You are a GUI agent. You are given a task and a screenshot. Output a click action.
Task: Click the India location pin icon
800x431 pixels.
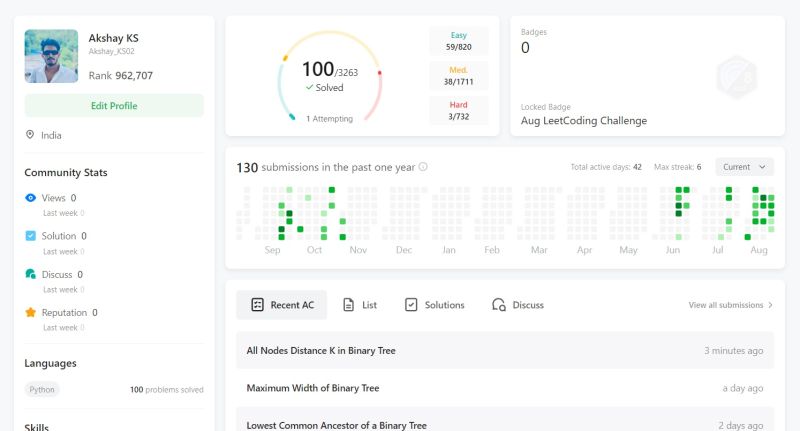[x=30, y=135]
